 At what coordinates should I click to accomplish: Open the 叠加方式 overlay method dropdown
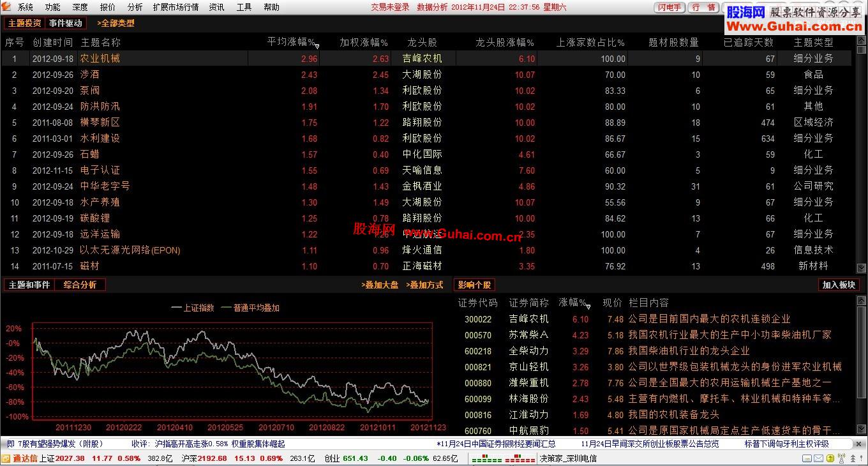click(x=424, y=285)
